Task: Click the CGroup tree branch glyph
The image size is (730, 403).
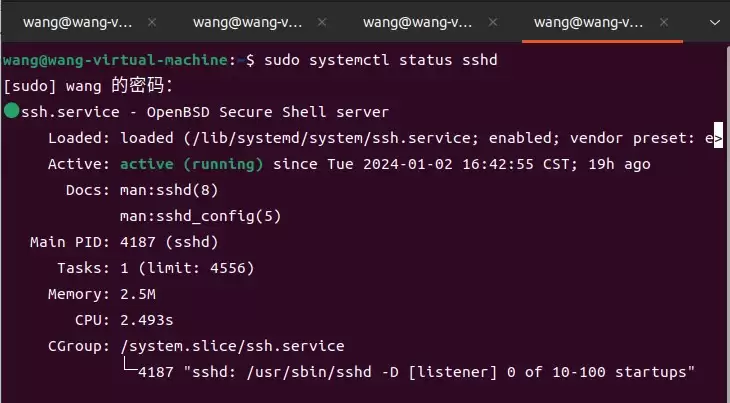Action: pos(130,364)
